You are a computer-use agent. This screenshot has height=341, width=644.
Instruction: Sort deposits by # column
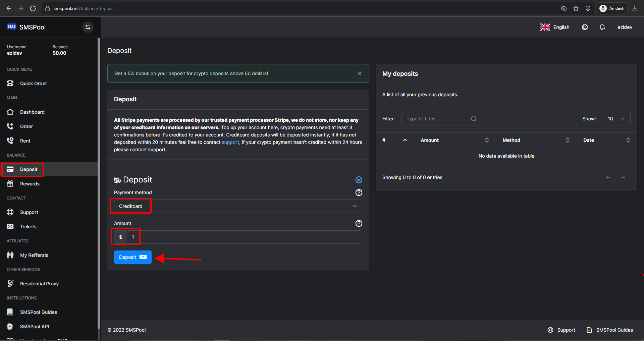click(x=395, y=140)
